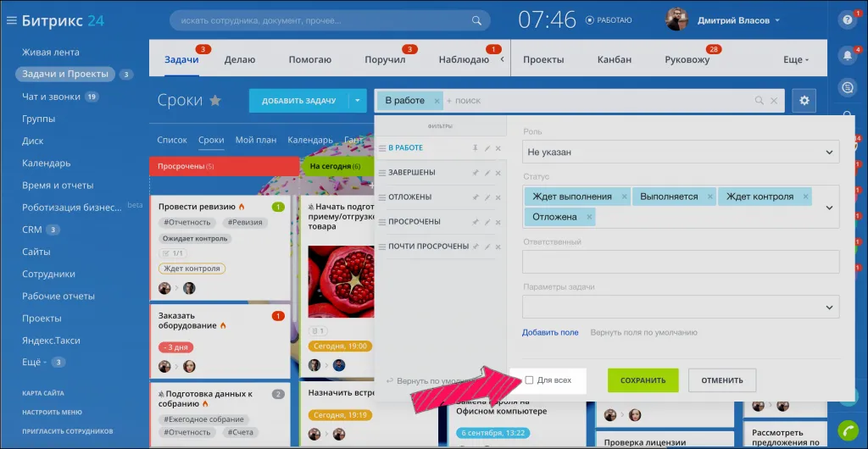Open the hamburger menu beside Битрикс 24 logo
This screenshot has height=449, width=868.
[12, 20]
